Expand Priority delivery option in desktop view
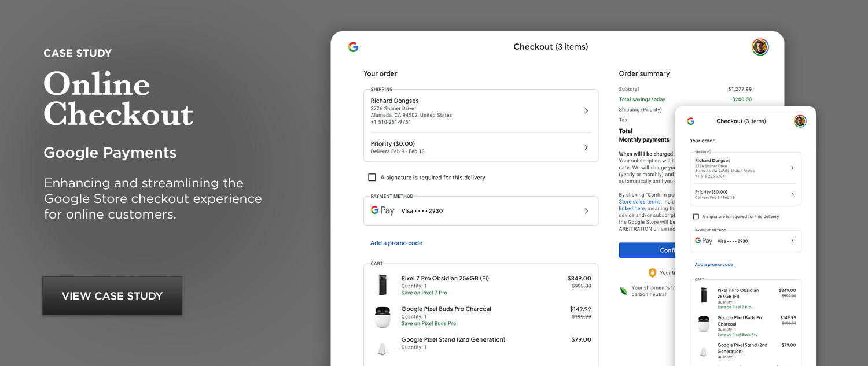 pyautogui.click(x=586, y=147)
